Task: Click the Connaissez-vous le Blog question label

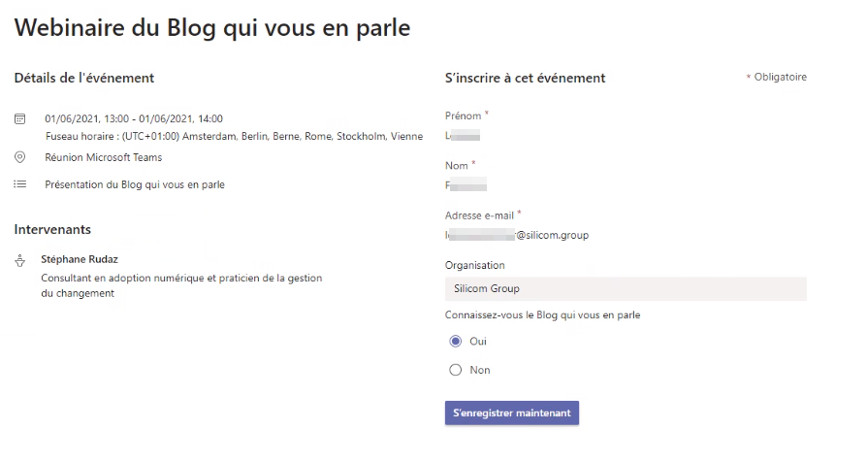Action: coord(542,315)
